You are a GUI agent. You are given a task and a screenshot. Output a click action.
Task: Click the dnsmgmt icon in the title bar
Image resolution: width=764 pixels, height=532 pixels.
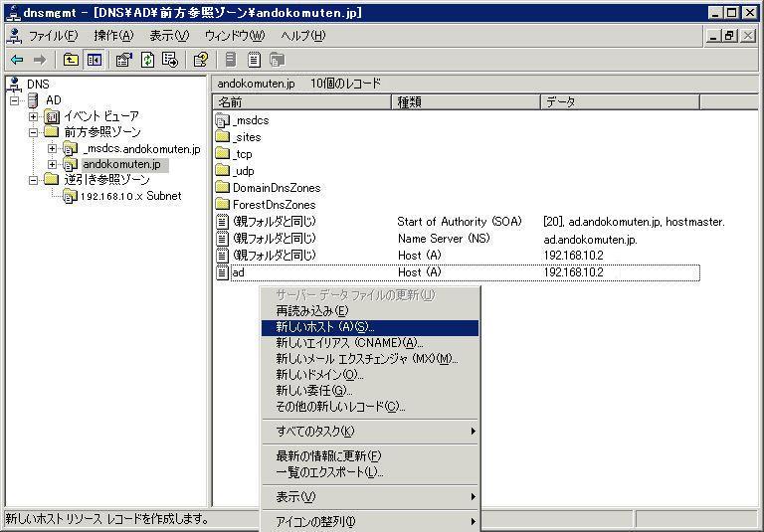[x=13, y=13]
